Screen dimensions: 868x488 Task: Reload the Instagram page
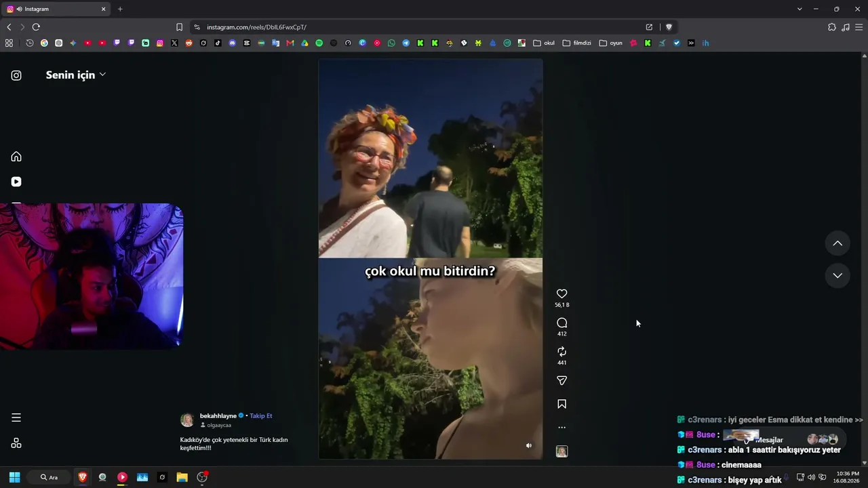36,27
